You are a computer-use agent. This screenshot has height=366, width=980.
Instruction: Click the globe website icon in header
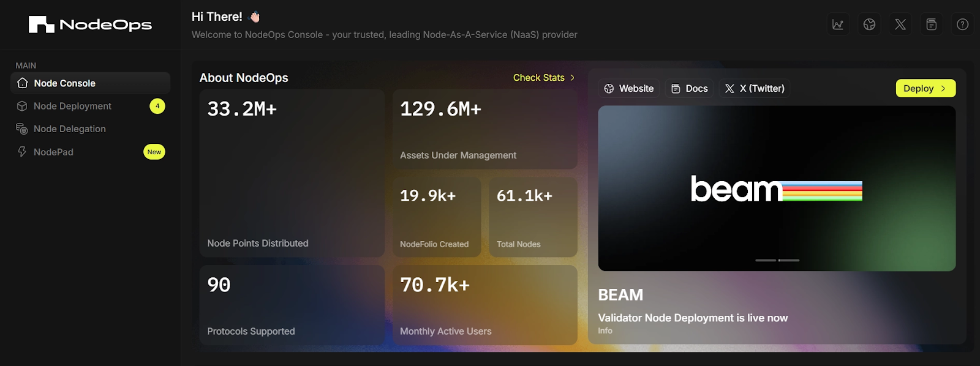(869, 24)
